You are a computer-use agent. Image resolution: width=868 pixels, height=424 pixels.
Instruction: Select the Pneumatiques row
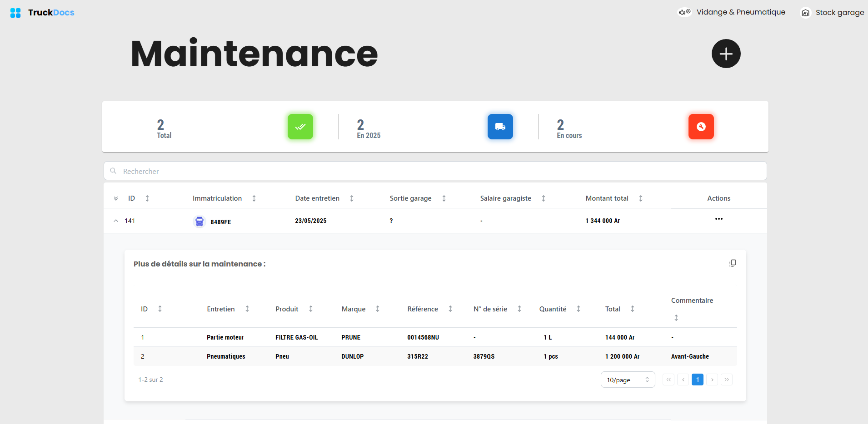click(435, 356)
